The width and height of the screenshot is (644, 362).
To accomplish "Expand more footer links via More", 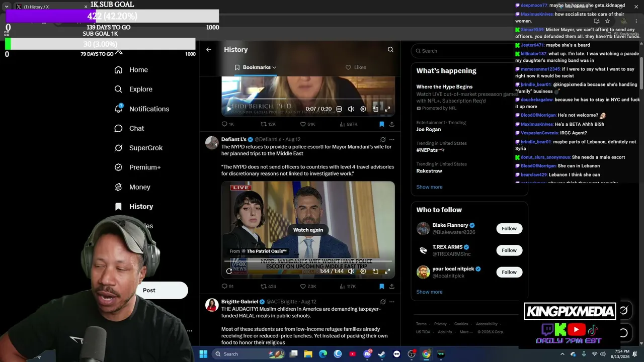I will pyautogui.click(x=466, y=332).
